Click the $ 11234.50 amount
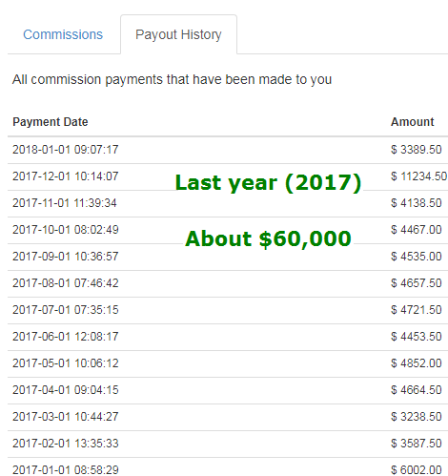448x476 pixels. pyautogui.click(x=418, y=176)
